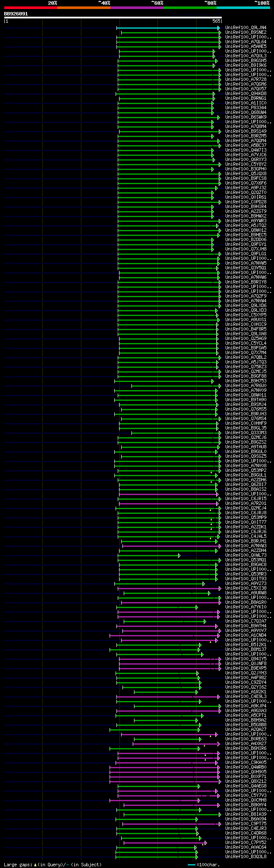Select subject label UniRef100_B9RIY8
This screenshot has width=274, height=868.
pyautogui.click(x=246, y=282)
